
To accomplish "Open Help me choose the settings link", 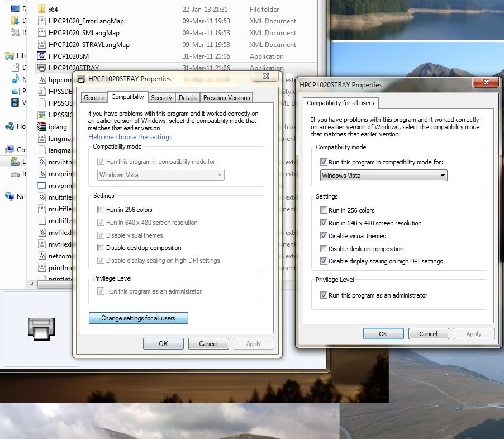I will tap(130, 137).
